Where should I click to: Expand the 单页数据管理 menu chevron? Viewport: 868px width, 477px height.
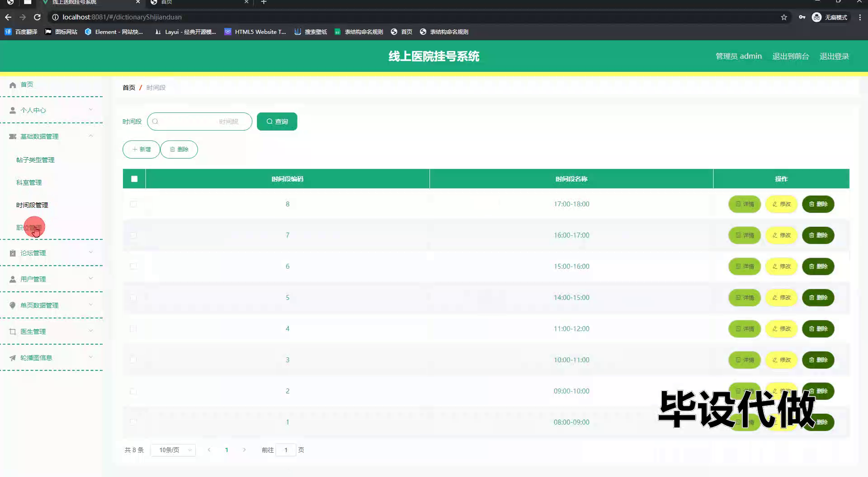click(x=91, y=305)
